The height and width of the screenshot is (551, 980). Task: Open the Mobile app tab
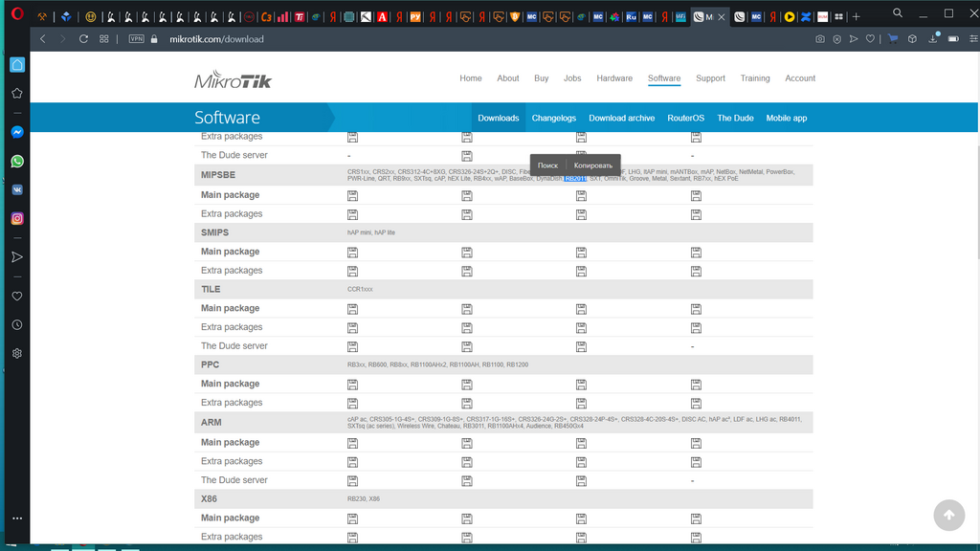787,118
